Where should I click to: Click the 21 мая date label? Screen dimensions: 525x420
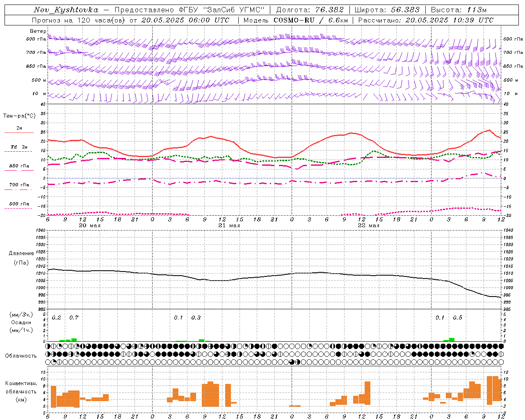(229, 226)
